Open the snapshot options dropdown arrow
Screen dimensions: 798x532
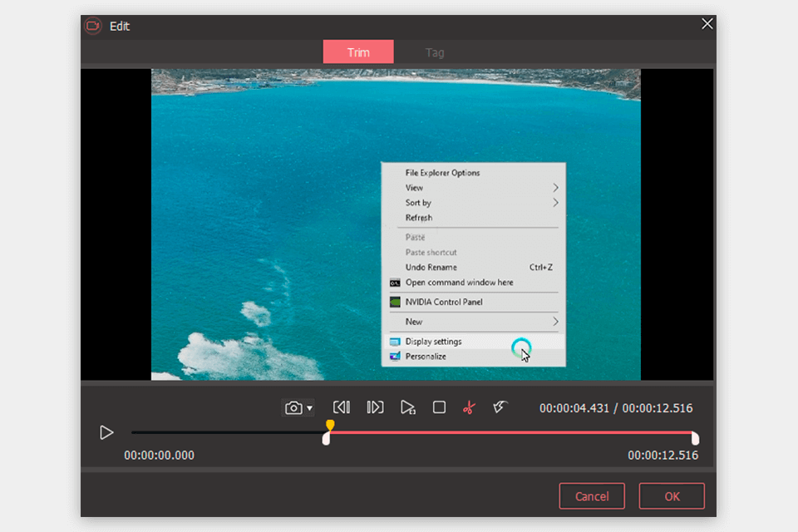(x=310, y=407)
